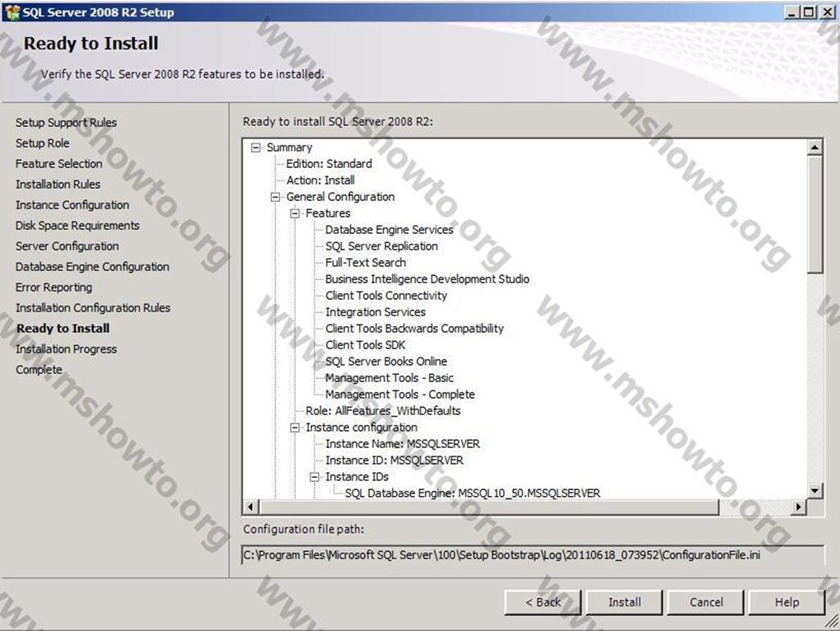840x631 pixels.
Task: Click the SQL Server Setup title bar icon
Action: pos(12,12)
